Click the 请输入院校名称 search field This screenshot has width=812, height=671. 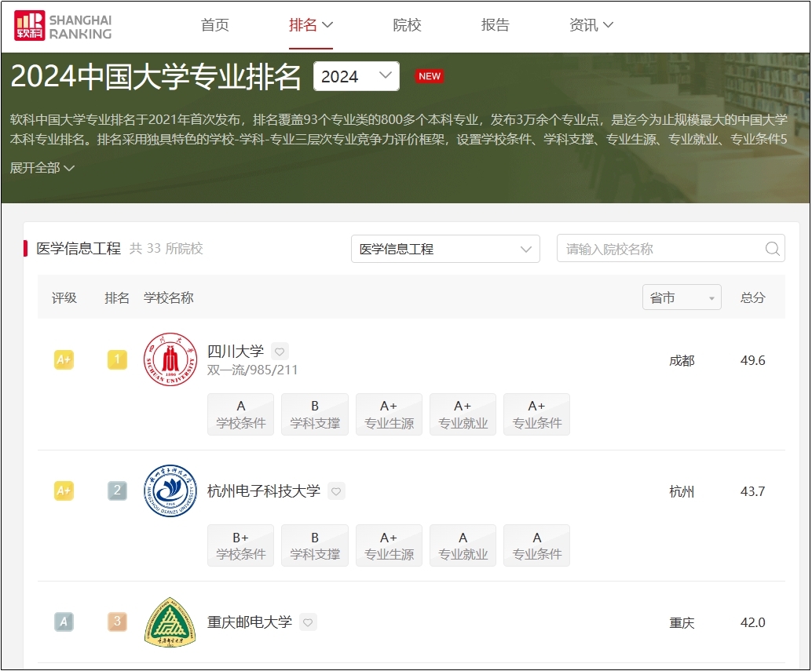tap(660, 249)
